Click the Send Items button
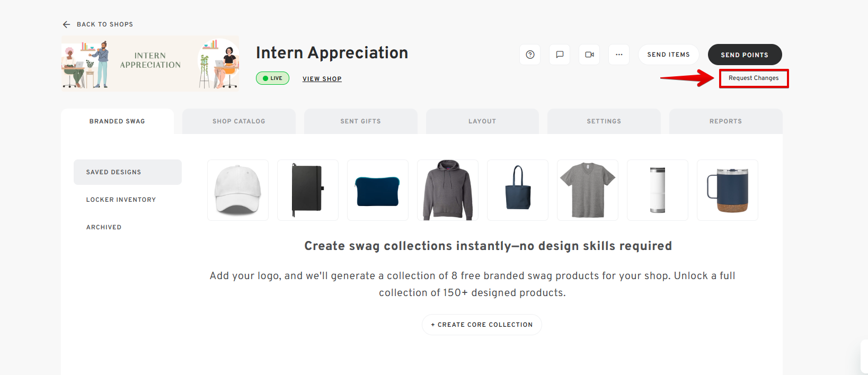The width and height of the screenshot is (868, 375). click(668, 55)
